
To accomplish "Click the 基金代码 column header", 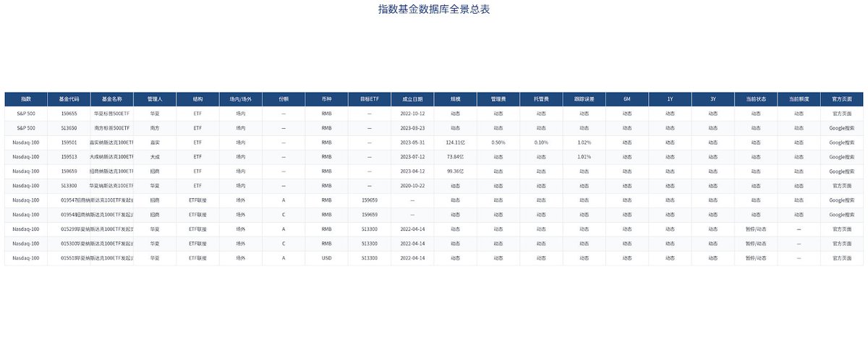I will coord(69,99).
